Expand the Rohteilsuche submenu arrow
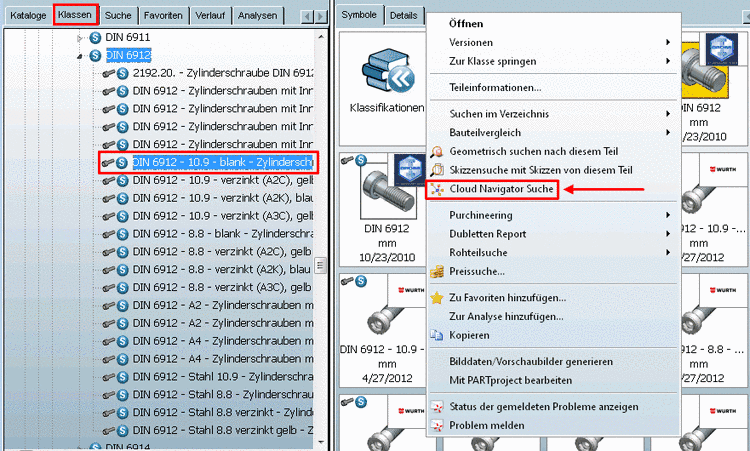The width and height of the screenshot is (750, 451). (668, 252)
